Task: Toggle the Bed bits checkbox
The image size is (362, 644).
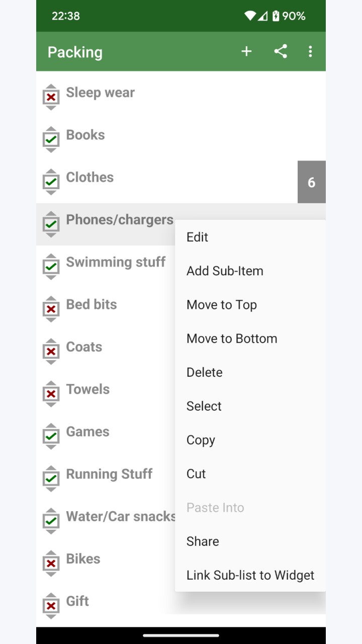Action: [51, 309]
